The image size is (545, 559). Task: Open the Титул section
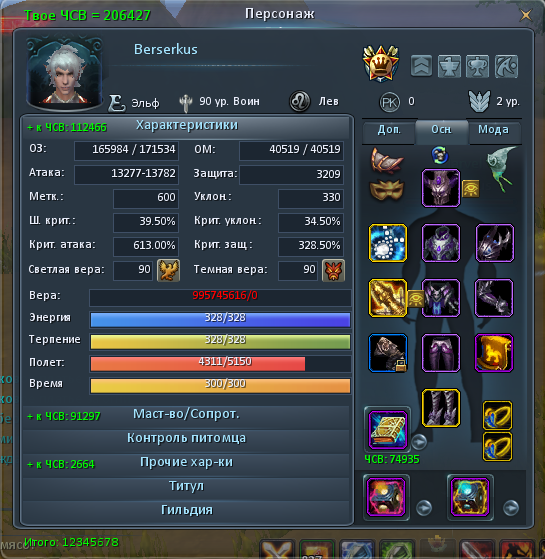point(186,486)
